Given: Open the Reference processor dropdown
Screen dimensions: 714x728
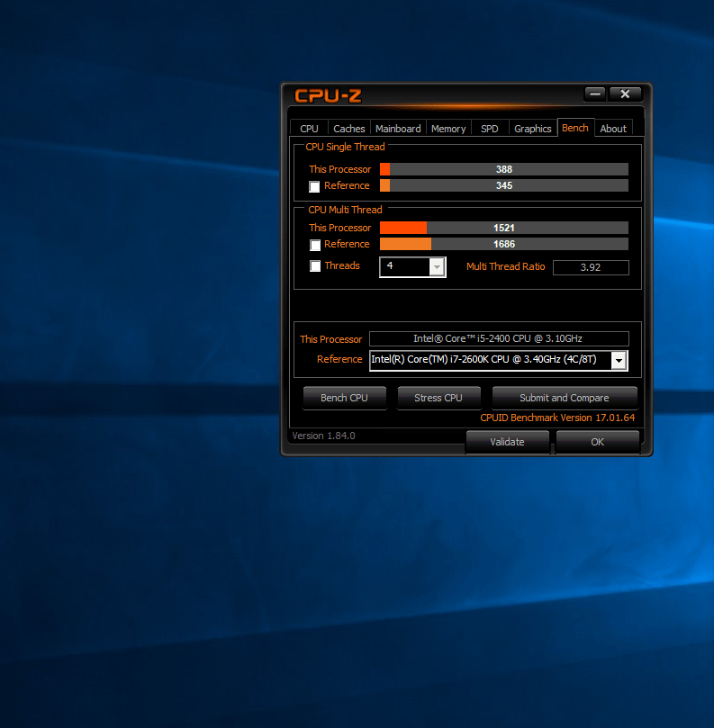Looking at the screenshot, I should 619,360.
